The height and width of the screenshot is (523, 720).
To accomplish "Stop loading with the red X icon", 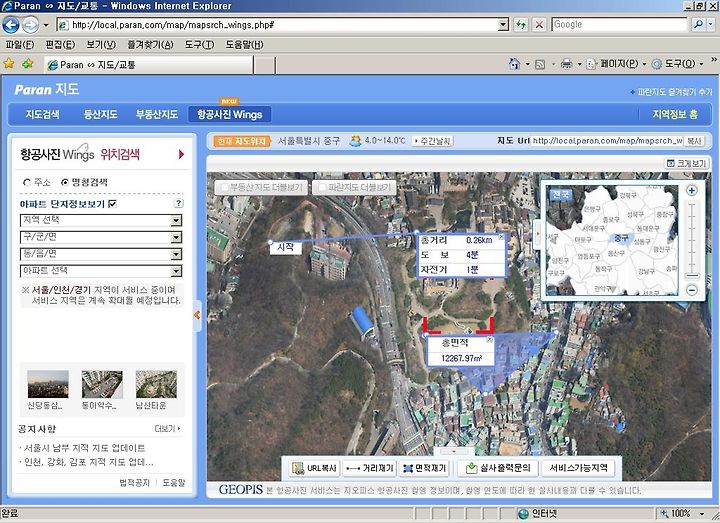I will [540, 25].
